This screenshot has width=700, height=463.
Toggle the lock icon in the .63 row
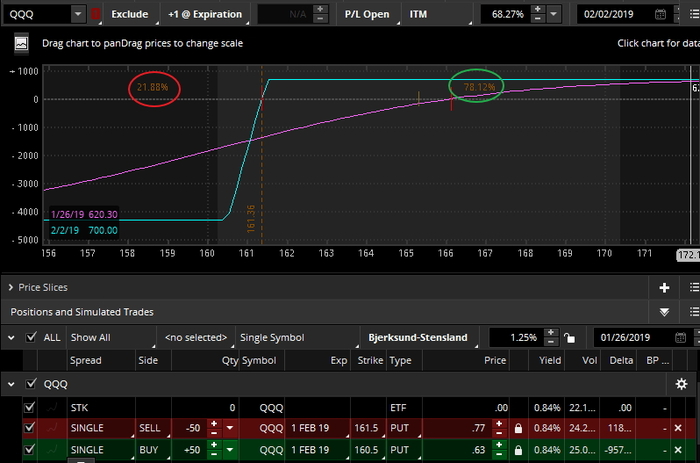(518, 450)
